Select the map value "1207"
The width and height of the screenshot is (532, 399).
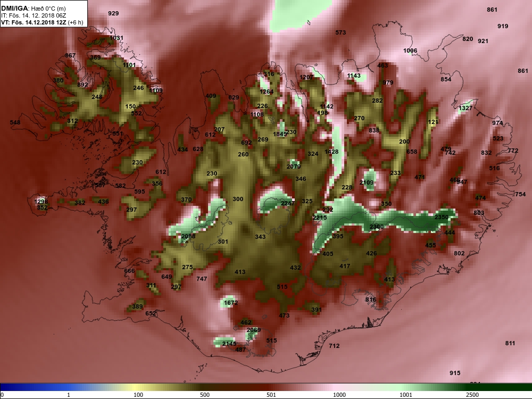[x=306, y=77]
